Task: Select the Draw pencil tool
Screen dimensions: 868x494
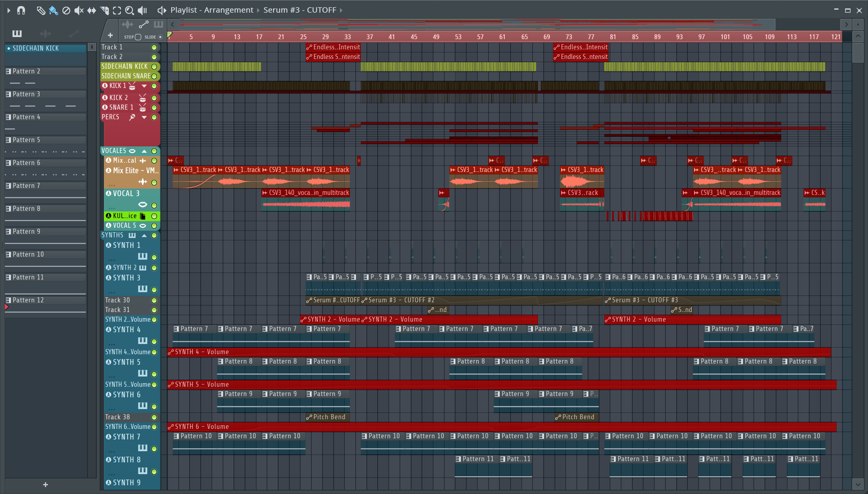Action: coord(41,11)
